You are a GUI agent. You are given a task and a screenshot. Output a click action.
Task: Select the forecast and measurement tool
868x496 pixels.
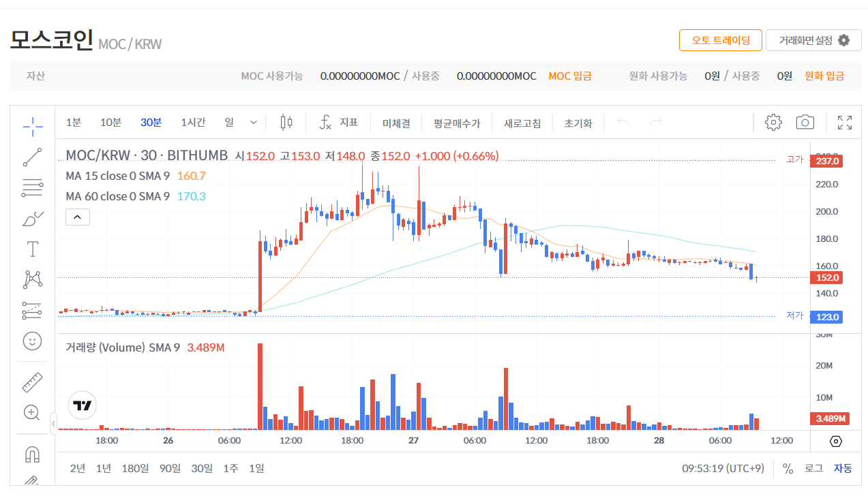32,310
